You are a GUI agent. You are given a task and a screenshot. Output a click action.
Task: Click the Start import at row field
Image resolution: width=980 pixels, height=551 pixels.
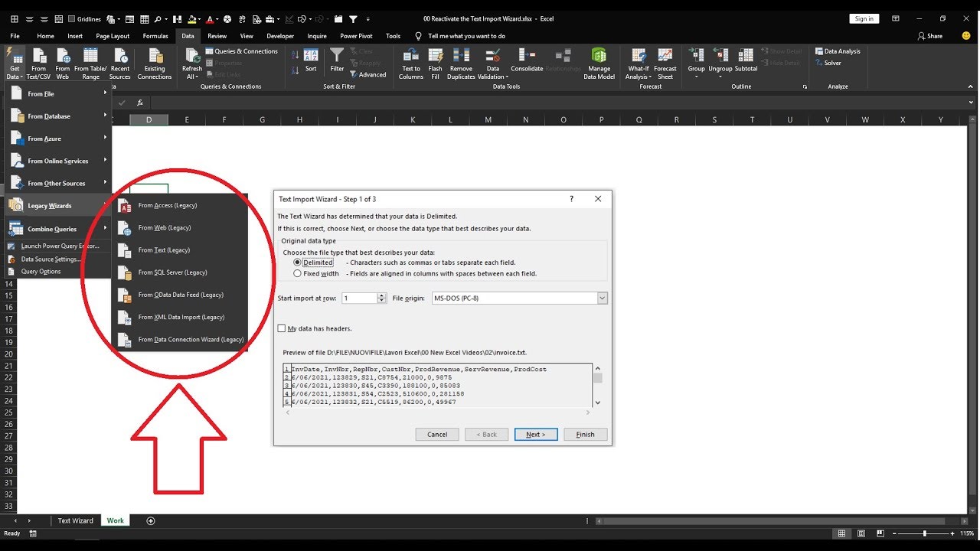point(359,298)
